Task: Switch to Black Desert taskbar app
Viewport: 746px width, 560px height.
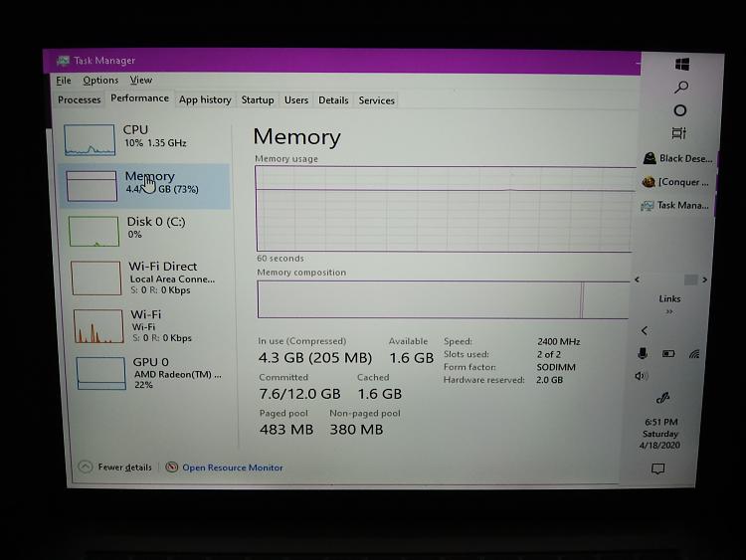Action: (x=677, y=158)
